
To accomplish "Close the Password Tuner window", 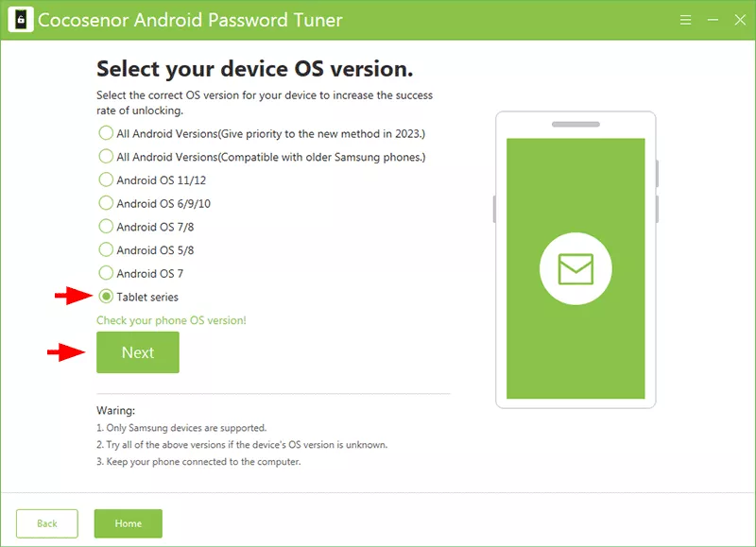I will pos(740,20).
